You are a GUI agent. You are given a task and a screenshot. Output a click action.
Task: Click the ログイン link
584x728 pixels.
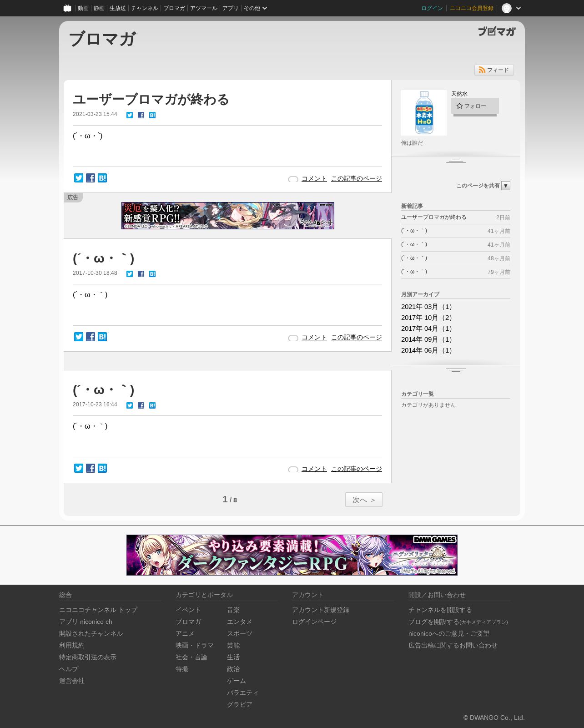click(432, 8)
